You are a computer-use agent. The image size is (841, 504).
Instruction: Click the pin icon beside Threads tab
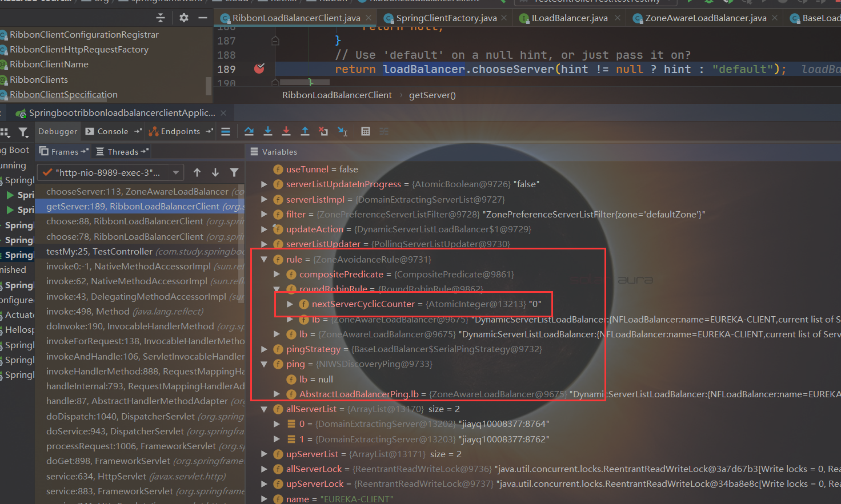pyautogui.click(x=144, y=151)
